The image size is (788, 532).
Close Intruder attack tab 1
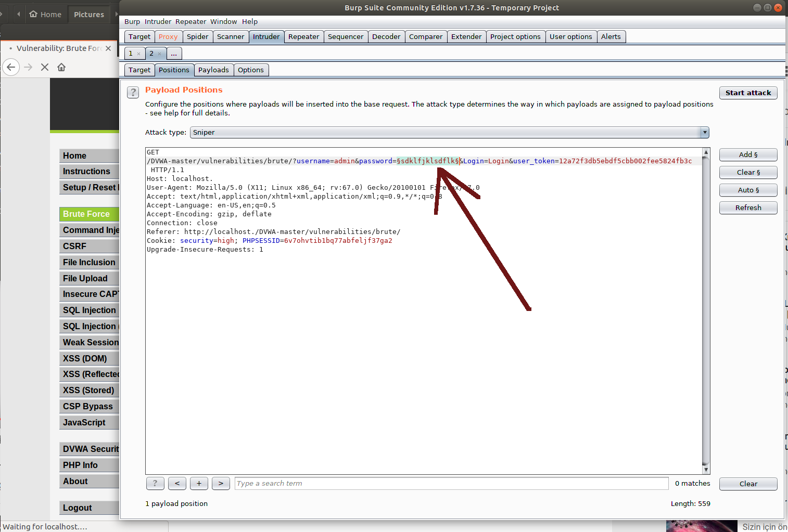pos(138,54)
